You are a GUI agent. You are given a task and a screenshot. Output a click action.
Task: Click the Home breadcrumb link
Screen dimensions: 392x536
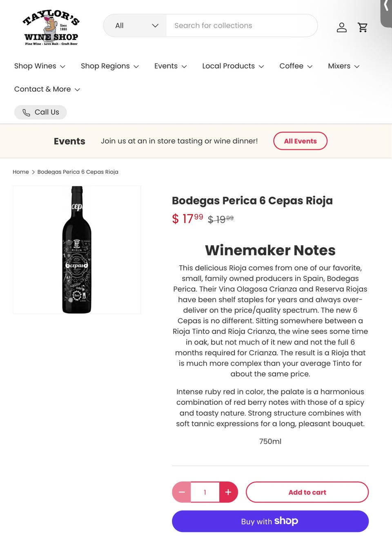21,172
